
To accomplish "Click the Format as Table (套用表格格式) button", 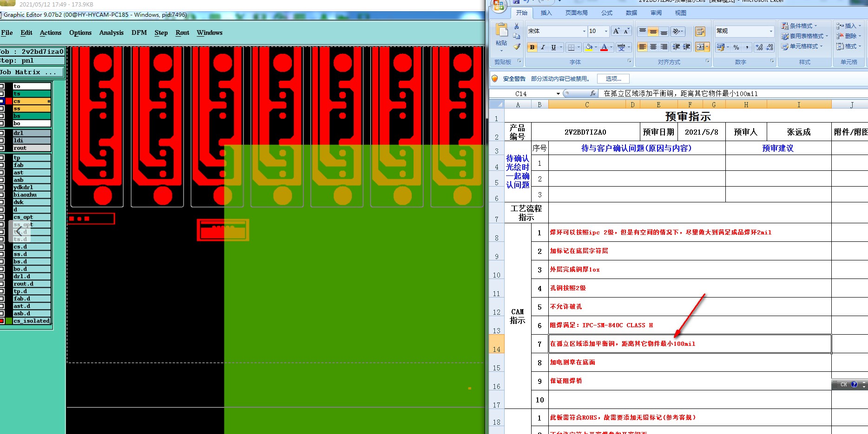I will [804, 36].
